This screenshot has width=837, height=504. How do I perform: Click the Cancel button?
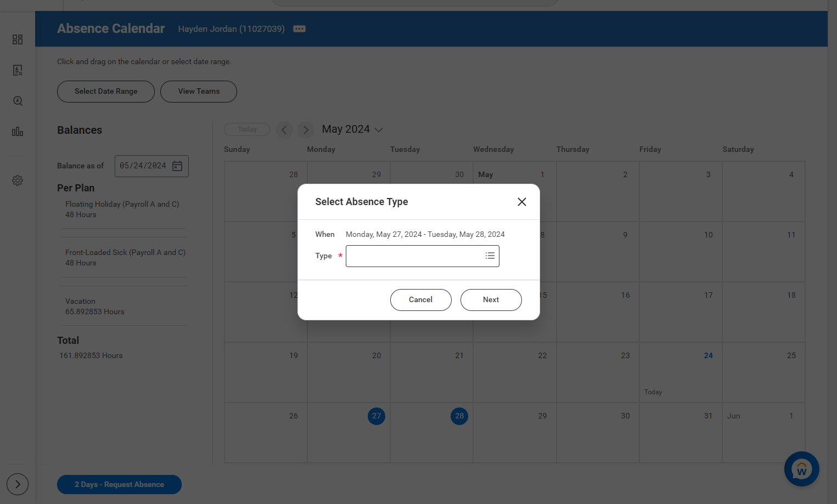click(x=421, y=300)
